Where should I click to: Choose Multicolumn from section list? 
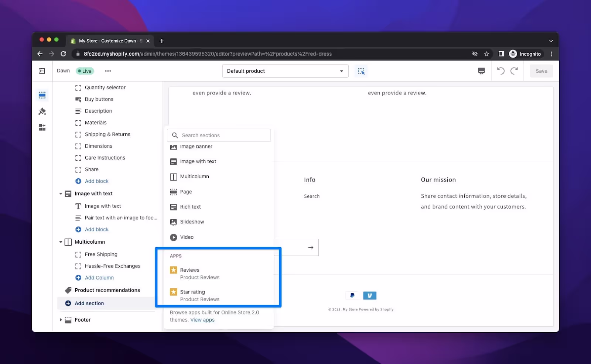click(194, 176)
